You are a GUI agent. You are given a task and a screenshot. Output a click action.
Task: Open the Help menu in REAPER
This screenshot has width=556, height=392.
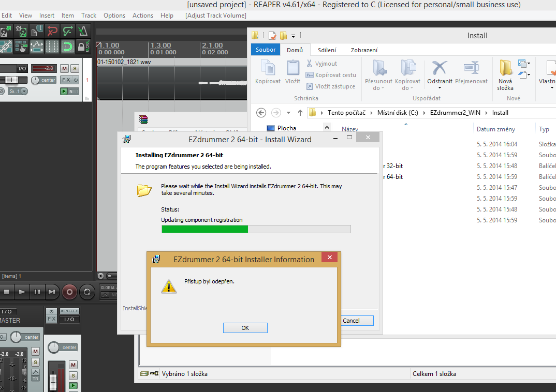tap(167, 15)
